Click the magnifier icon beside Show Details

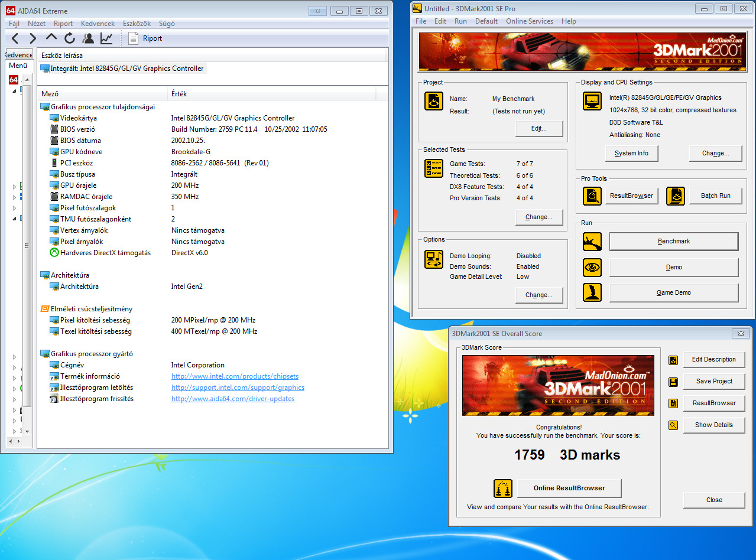click(x=673, y=425)
